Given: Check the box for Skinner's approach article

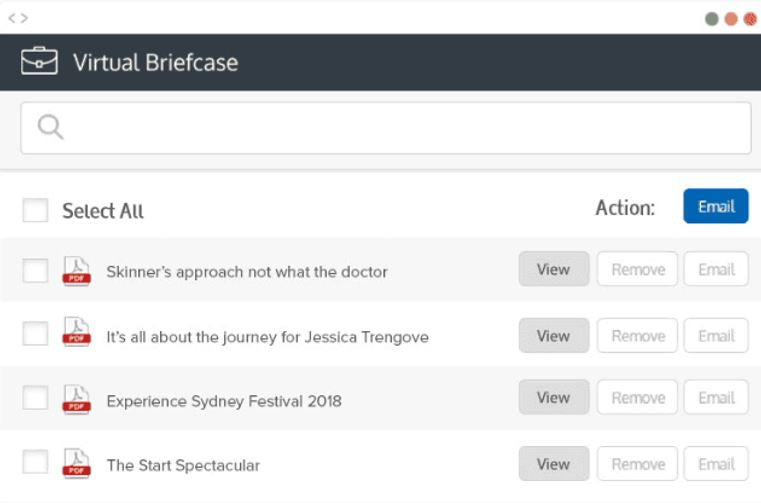Looking at the screenshot, I should (x=35, y=270).
